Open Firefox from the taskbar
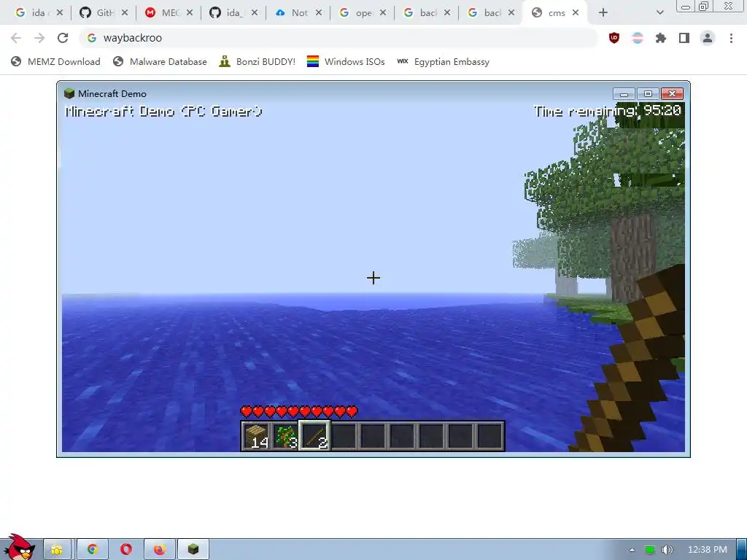This screenshot has width=747, height=560. coord(160,550)
